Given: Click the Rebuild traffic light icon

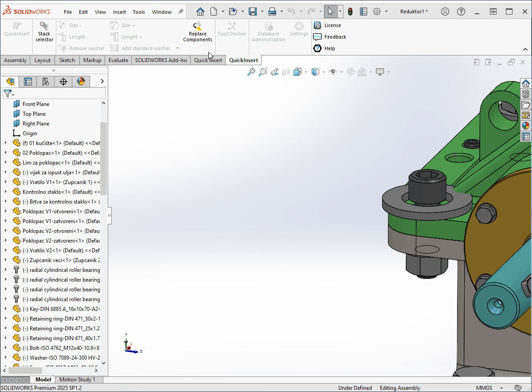Looking at the screenshot, I should pyautogui.click(x=350, y=12).
